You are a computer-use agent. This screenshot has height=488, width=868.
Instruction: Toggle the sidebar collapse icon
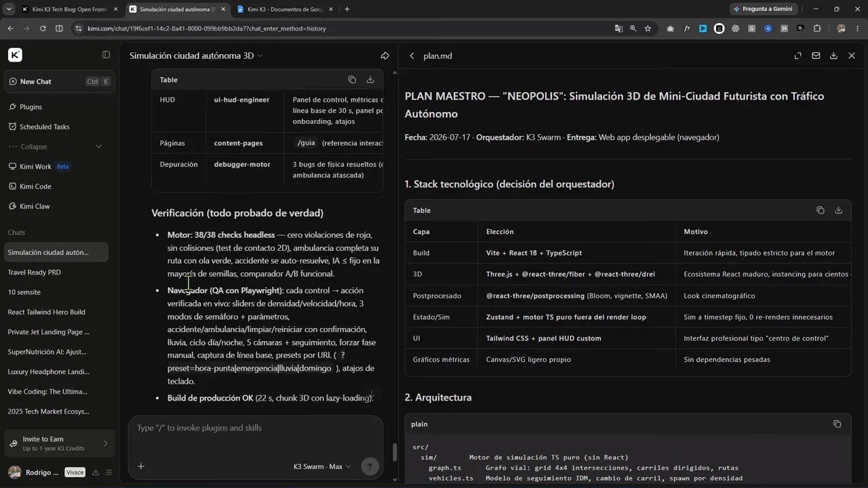[106, 55]
